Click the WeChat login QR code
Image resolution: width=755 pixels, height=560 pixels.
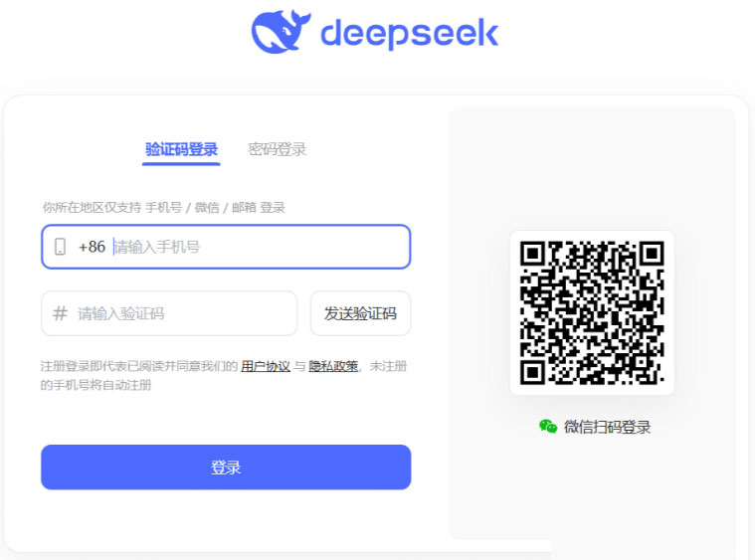coord(592,313)
